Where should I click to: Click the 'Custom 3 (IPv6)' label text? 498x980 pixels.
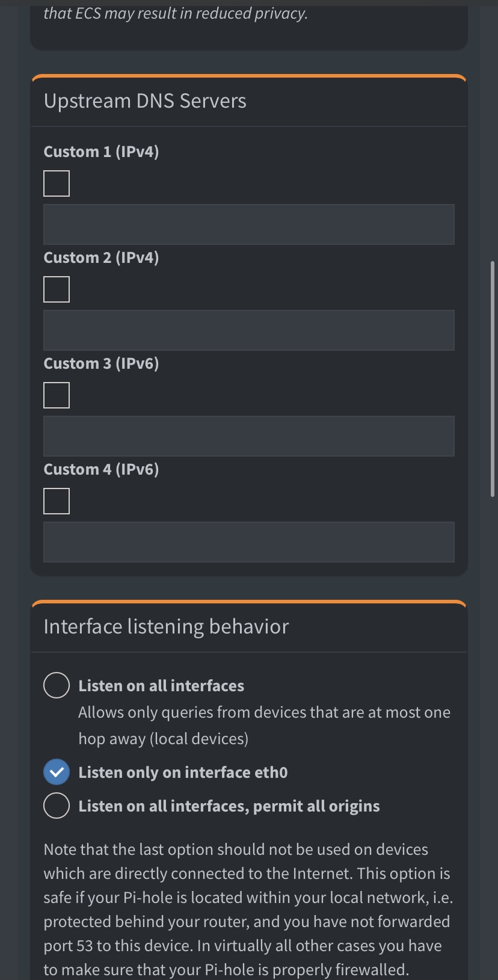point(101,363)
